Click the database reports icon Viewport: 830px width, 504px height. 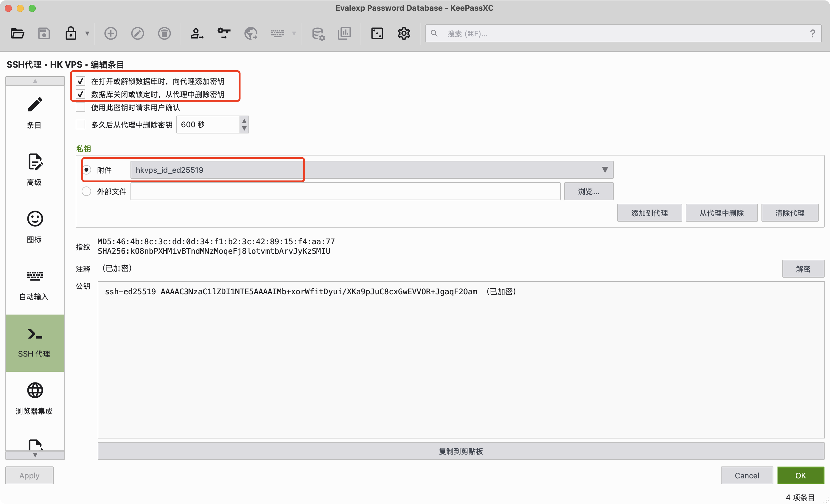coord(344,33)
